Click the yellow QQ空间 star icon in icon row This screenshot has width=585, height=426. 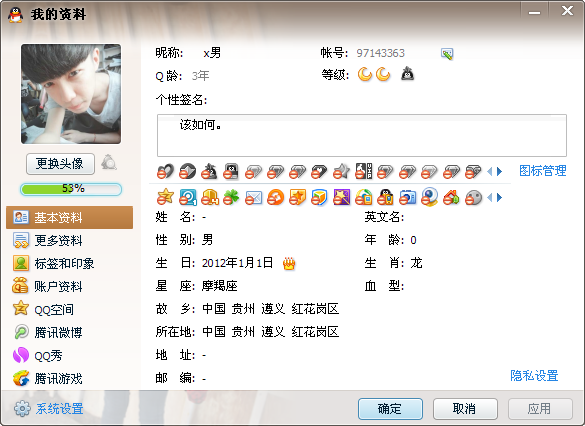[x=165, y=197]
